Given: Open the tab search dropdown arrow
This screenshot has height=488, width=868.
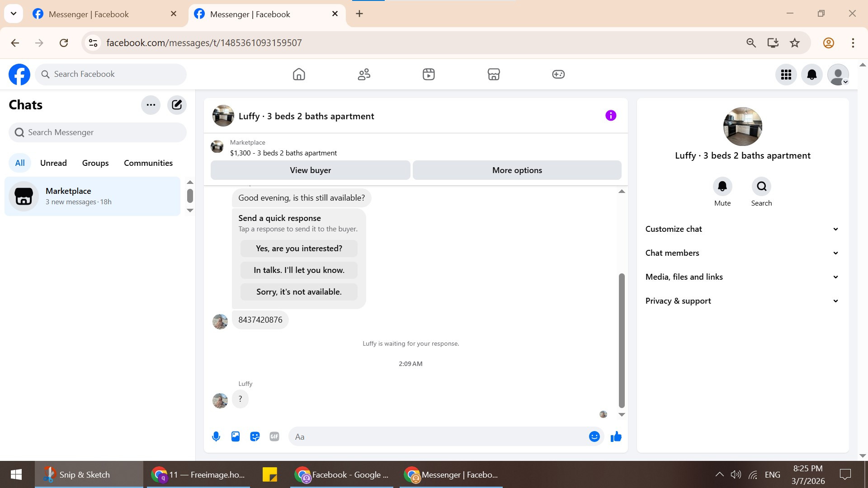Looking at the screenshot, I should point(14,14).
